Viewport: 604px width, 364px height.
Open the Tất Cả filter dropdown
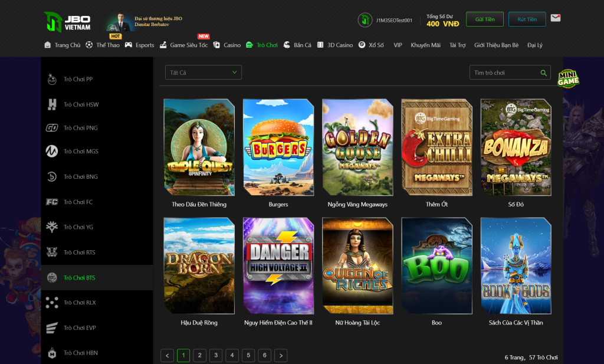pyautogui.click(x=203, y=73)
